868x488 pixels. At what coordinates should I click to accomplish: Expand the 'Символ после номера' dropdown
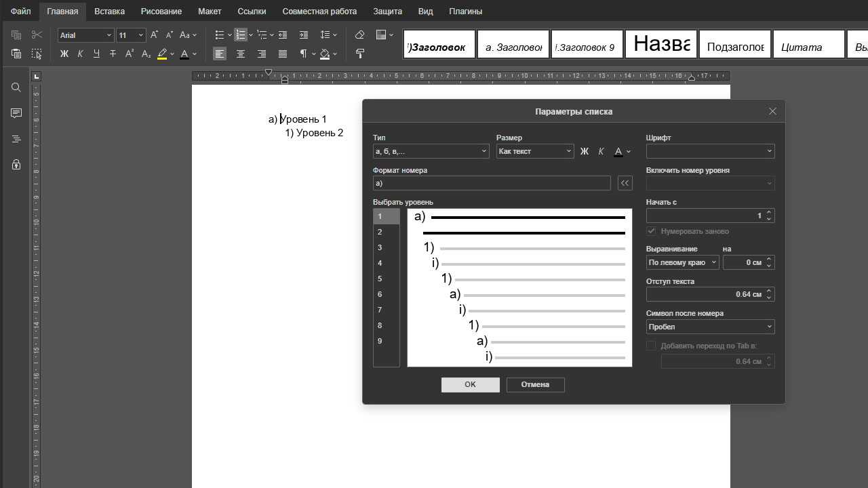tap(710, 327)
